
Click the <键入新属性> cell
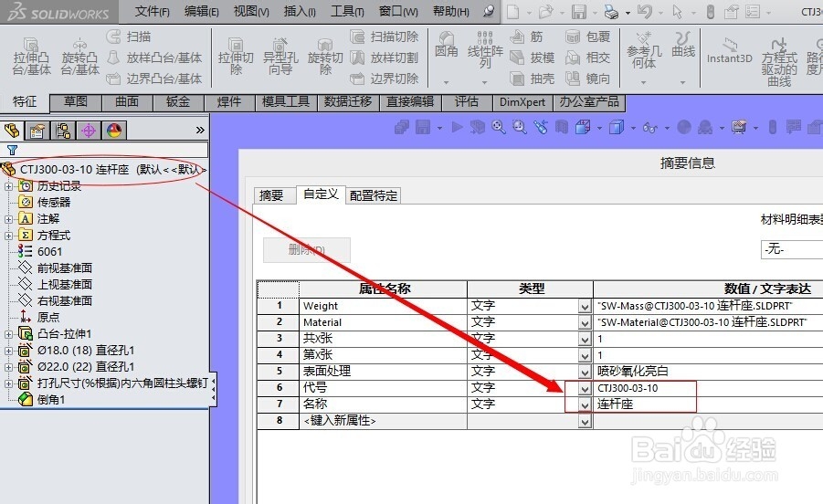[x=383, y=421]
